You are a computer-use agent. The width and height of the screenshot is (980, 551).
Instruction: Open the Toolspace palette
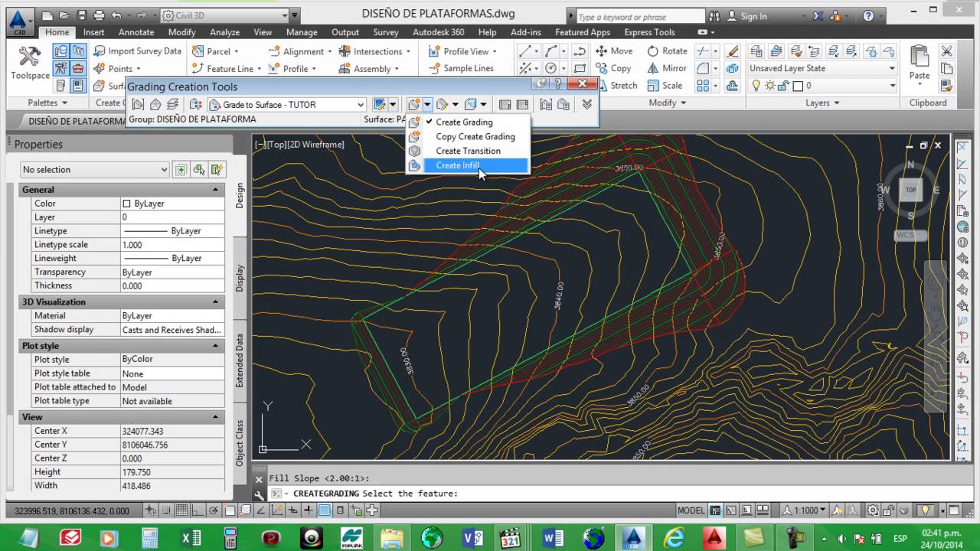pyautogui.click(x=30, y=63)
